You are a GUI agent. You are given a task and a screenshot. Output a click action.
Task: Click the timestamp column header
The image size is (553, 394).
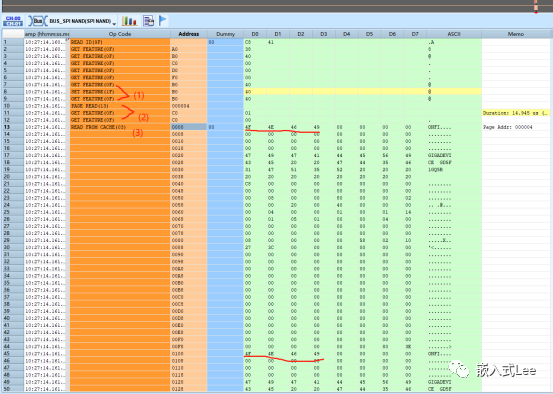pyautogui.click(x=47, y=34)
